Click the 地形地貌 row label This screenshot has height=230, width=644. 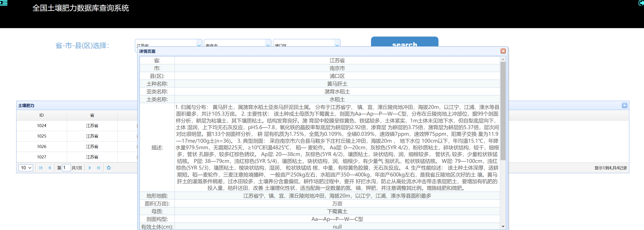pos(157,196)
